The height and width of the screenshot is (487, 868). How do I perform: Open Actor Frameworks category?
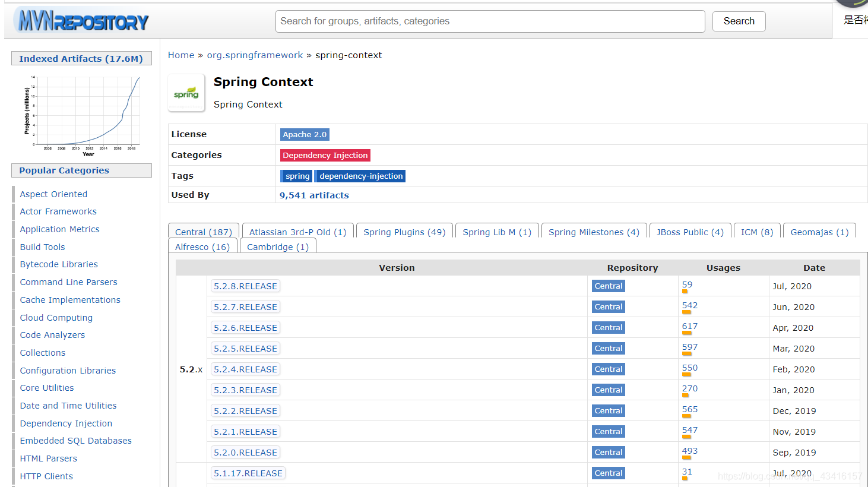tap(58, 211)
